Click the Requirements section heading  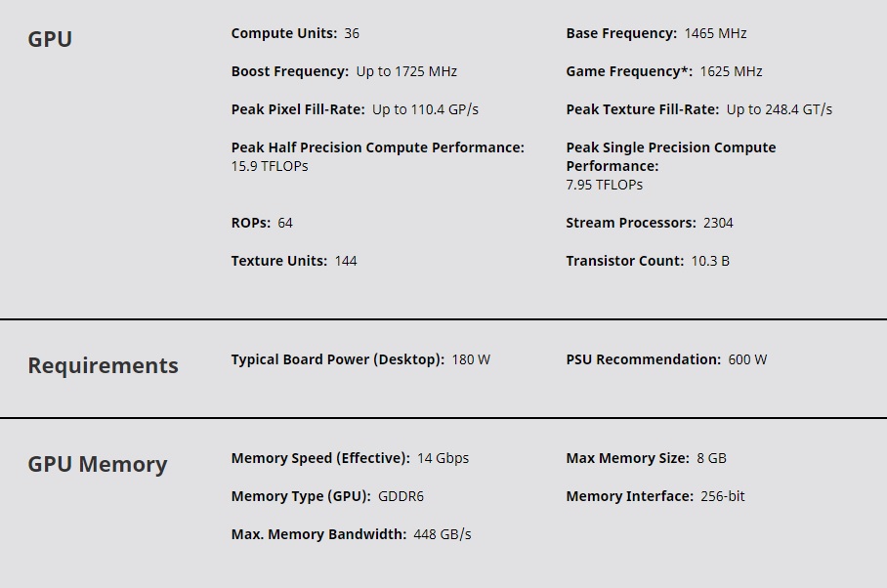tap(103, 365)
